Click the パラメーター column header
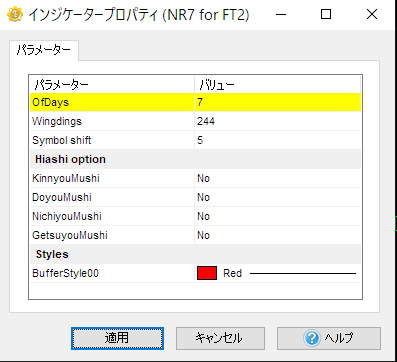Image resolution: width=397 pixels, height=362 pixels. [x=112, y=85]
